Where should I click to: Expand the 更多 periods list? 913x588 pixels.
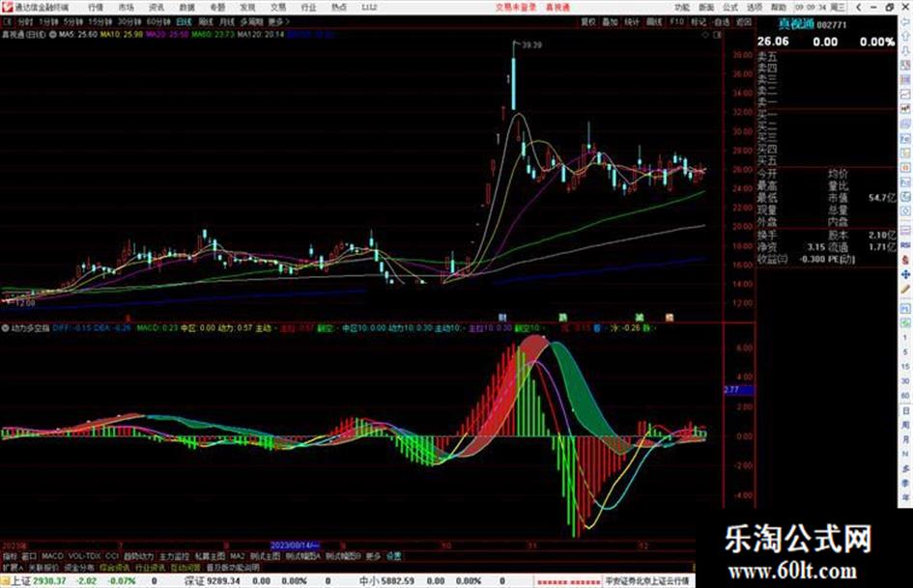point(277,21)
